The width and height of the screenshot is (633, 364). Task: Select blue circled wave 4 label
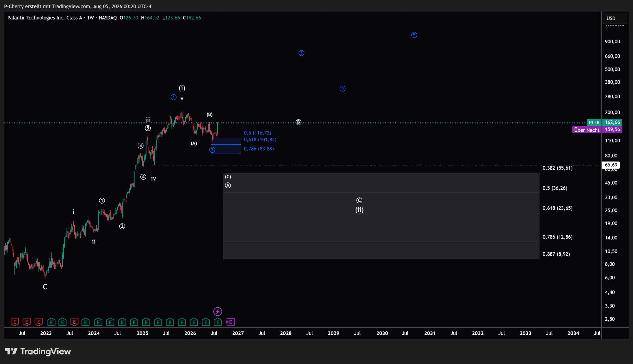[342, 89]
